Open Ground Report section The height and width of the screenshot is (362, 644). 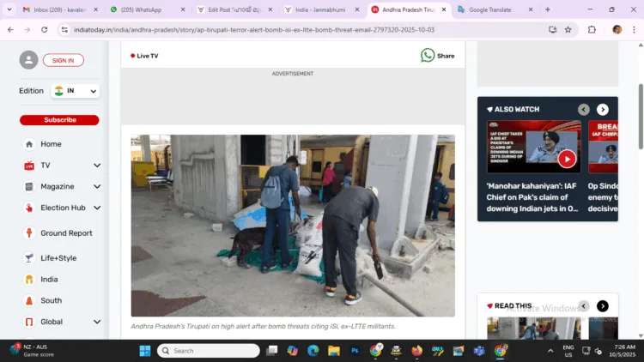tap(66, 233)
